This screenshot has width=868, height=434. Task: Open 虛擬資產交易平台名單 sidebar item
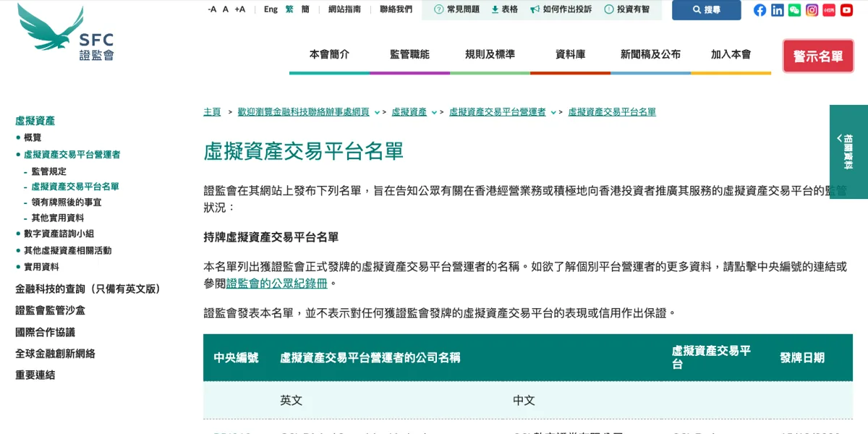click(x=75, y=187)
